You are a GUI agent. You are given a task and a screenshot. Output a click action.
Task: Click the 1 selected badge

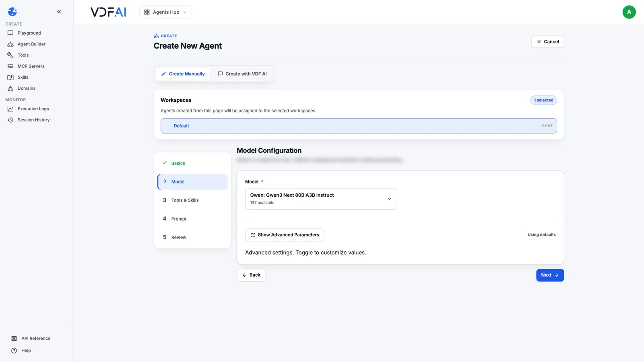(543, 100)
